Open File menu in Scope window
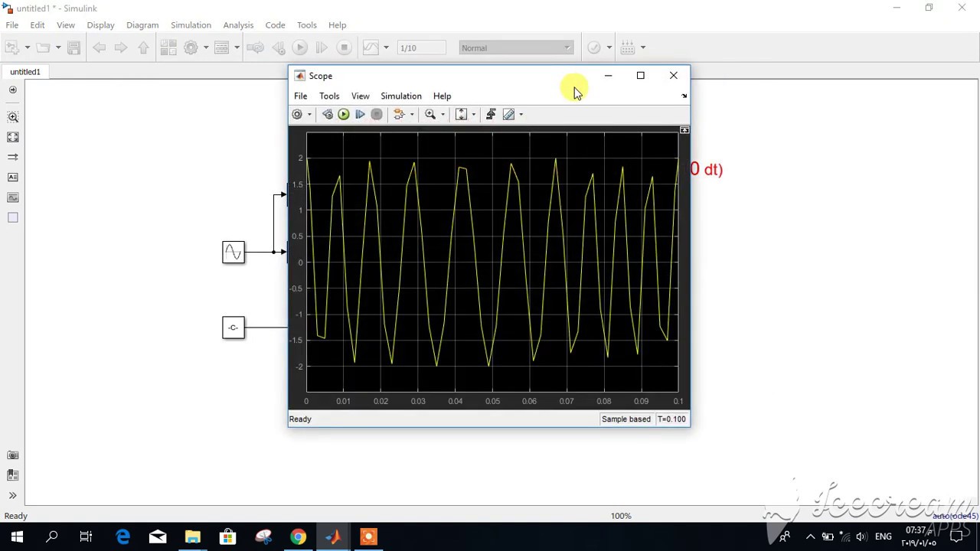Viewport: 980px width, 551px height. 300,96
